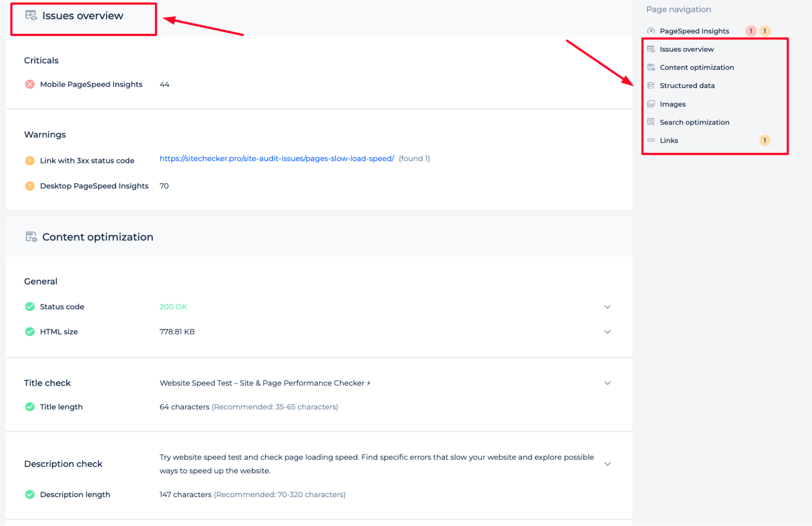Click the Issues overview header icon

tap(30, 16)
